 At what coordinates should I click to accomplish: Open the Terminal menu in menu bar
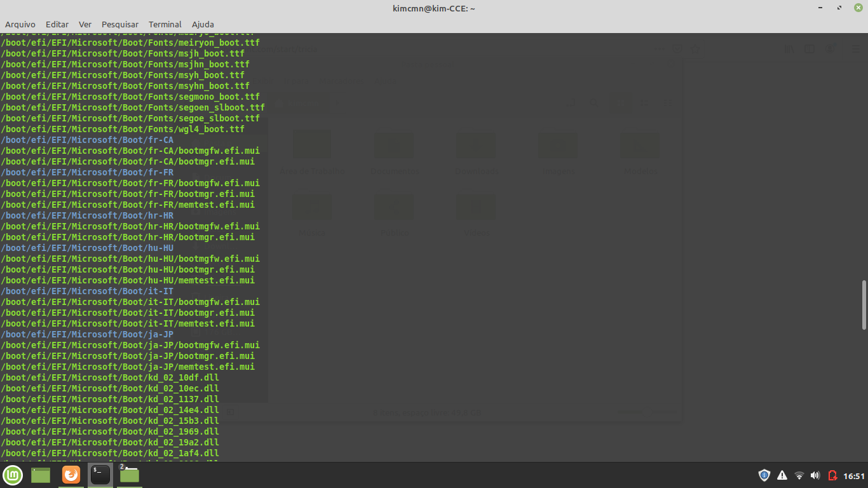point(165,24)
